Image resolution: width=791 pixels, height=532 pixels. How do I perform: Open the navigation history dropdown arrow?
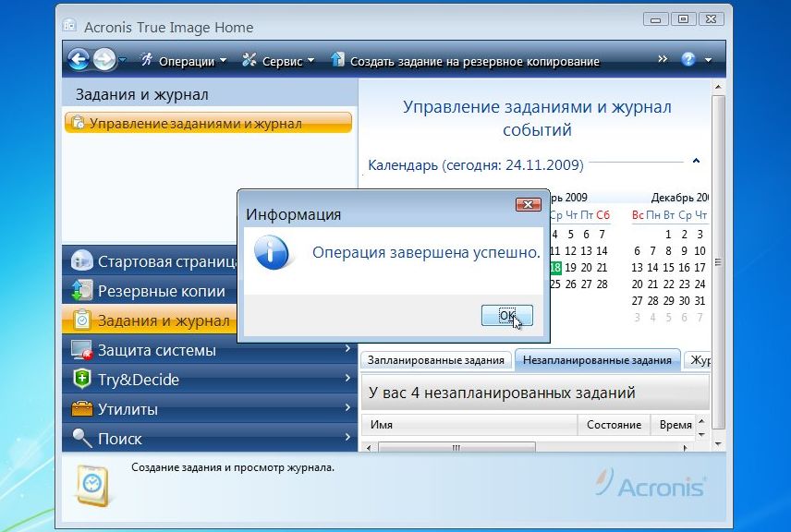[122, 61]
